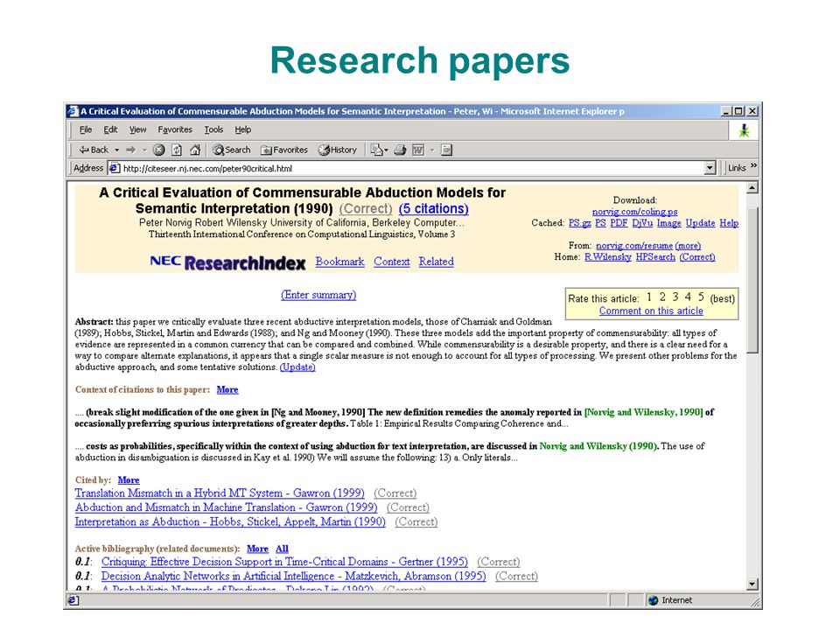This screenshot has width=840, height=630.
Task: Click the Forward arrow toolbar button
Action: pyautogui.click(x=130, y=150)
